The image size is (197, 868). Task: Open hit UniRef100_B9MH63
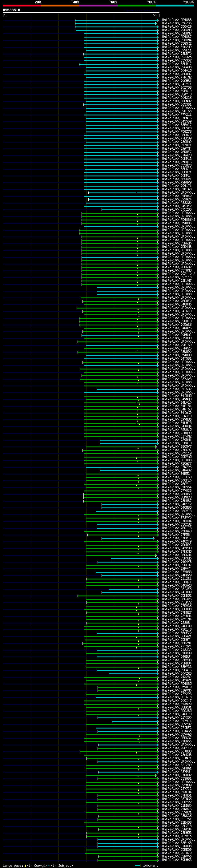pyautogui.click(x=177, y=860)
